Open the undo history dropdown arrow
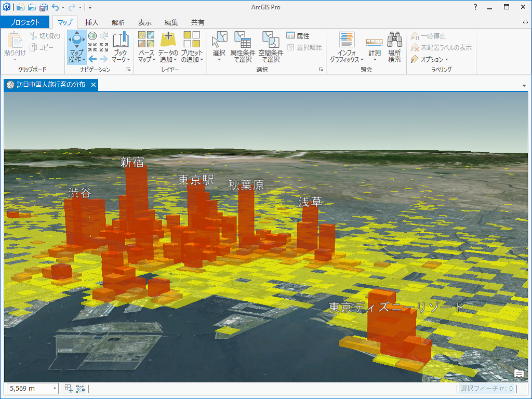This screenshot has height=399, width=532. tap(63, 7)
